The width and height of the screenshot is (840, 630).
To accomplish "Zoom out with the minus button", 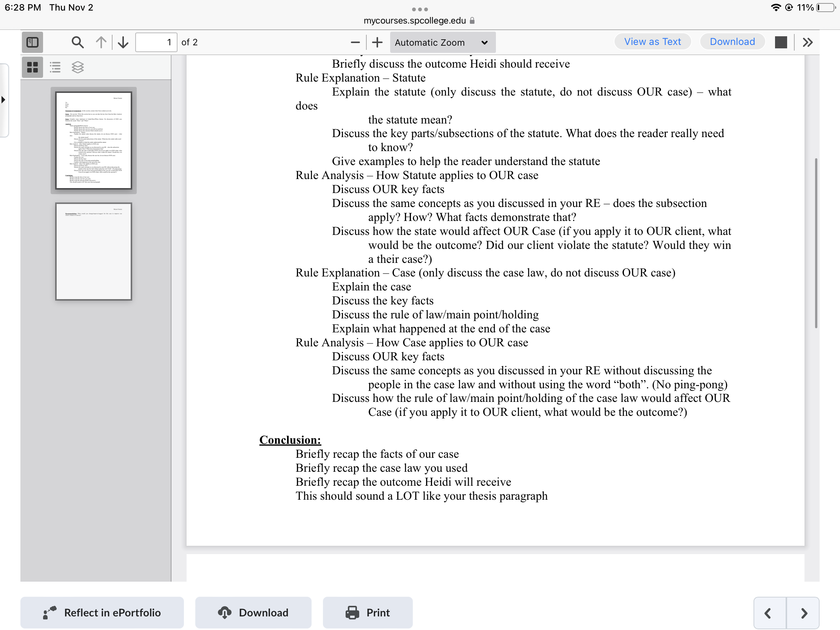I will (355, 42).
